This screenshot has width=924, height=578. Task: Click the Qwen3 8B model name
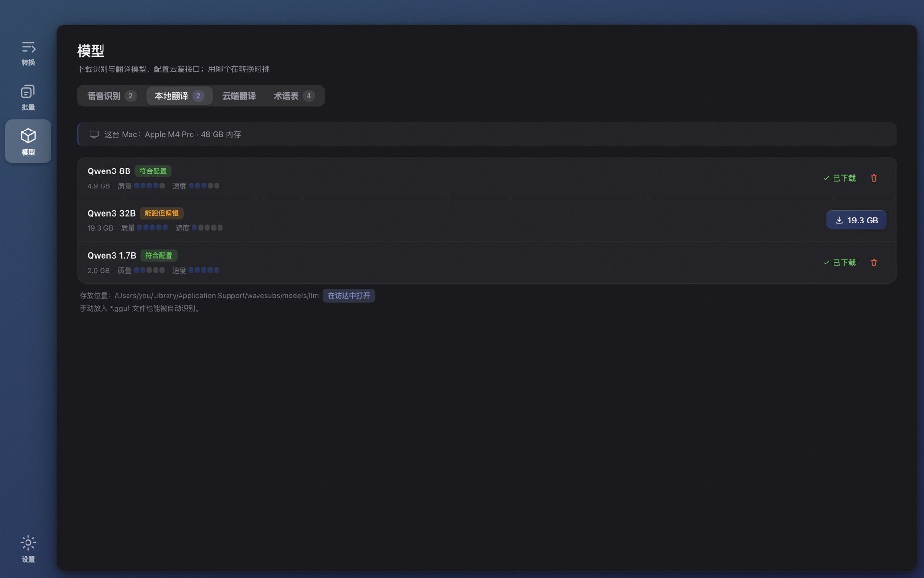(109, 171)
